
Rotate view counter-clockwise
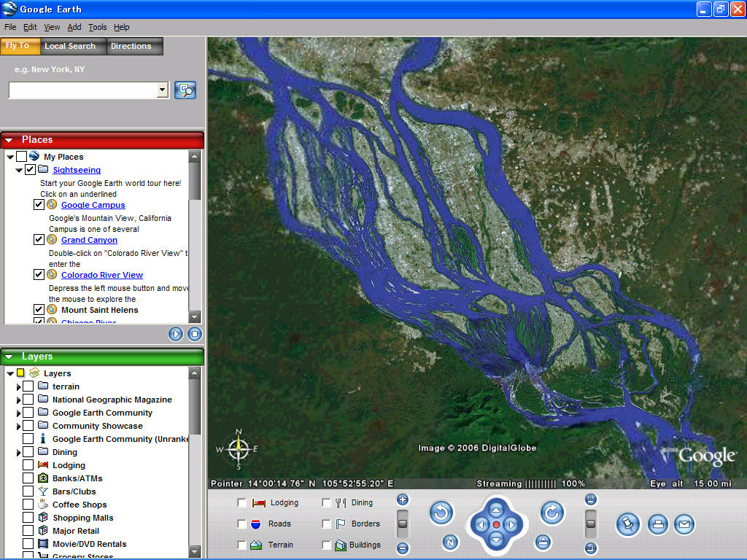(441, 513)
